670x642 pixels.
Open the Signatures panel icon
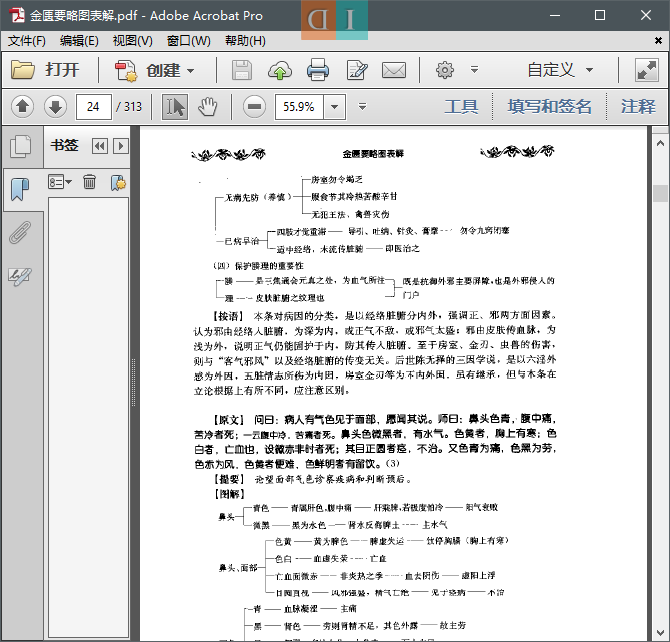tap(20, 276)
